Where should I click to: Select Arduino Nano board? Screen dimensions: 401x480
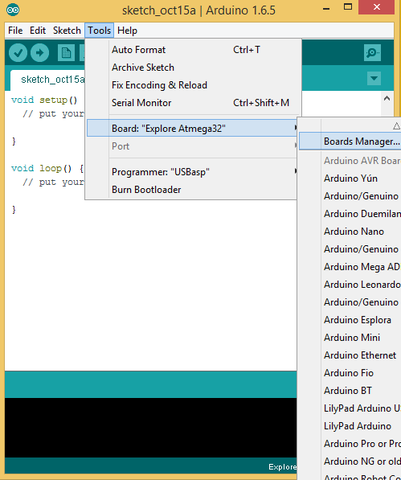[350, 231]
